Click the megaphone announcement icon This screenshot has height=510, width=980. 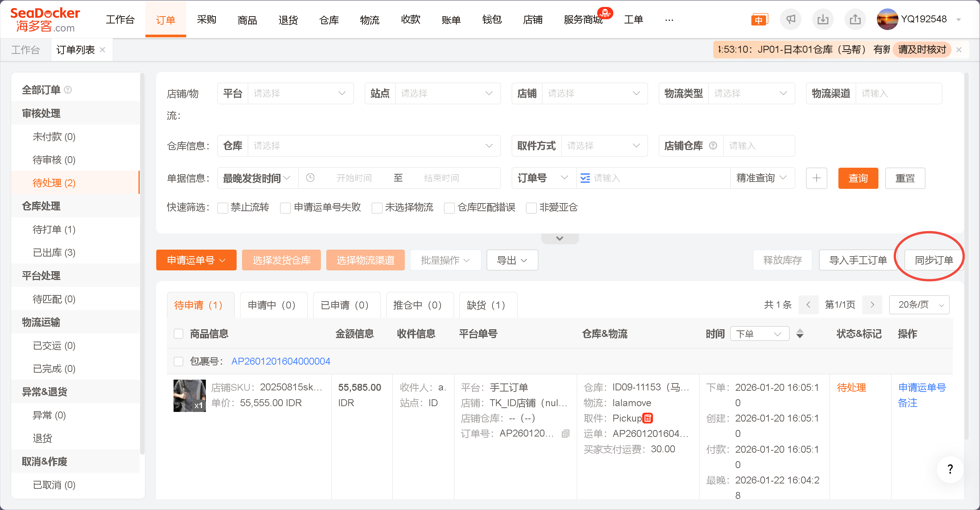click(790, 19)
